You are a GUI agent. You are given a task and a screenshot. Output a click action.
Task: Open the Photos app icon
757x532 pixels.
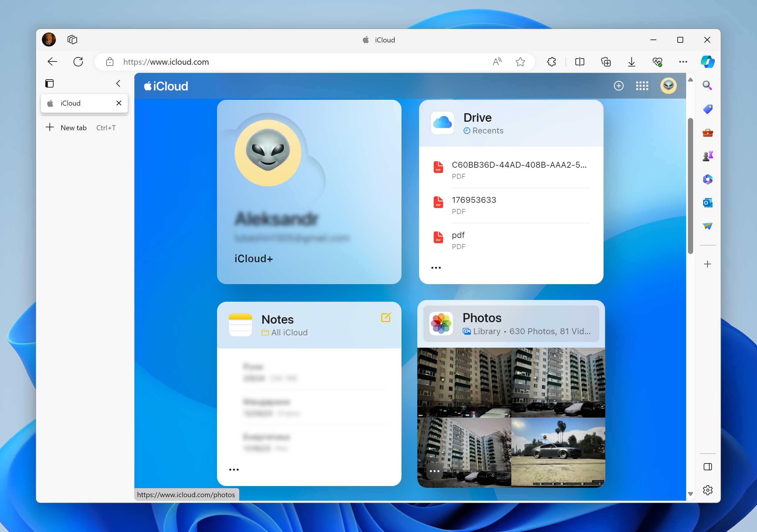tap(441, 323)
